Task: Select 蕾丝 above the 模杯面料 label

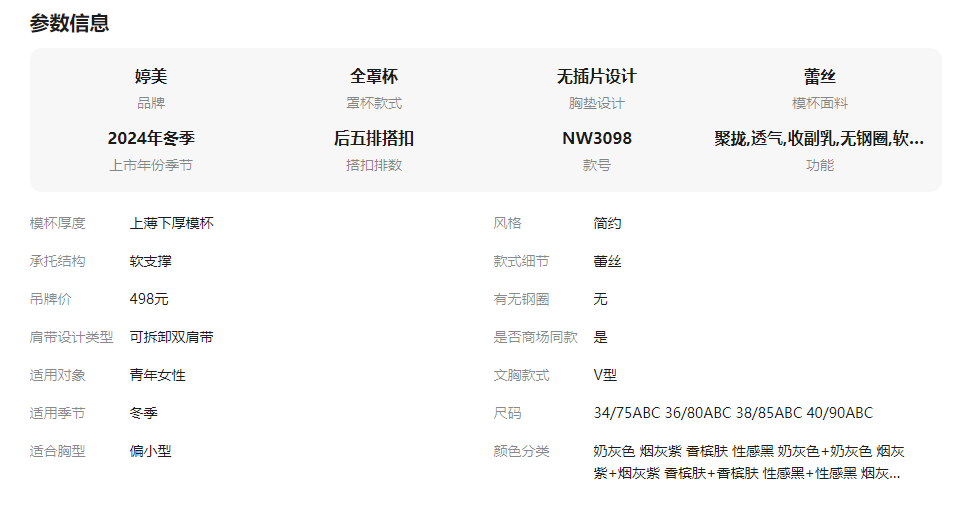Action: click(820, 77)
